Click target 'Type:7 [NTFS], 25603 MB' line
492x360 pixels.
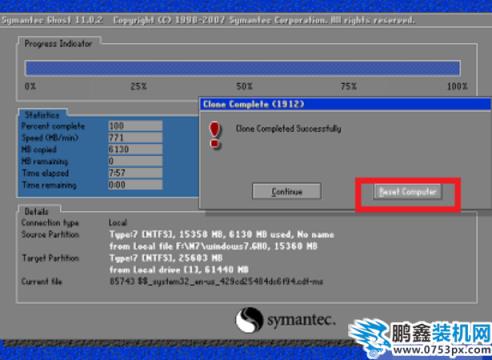click(x=166, y=258)
